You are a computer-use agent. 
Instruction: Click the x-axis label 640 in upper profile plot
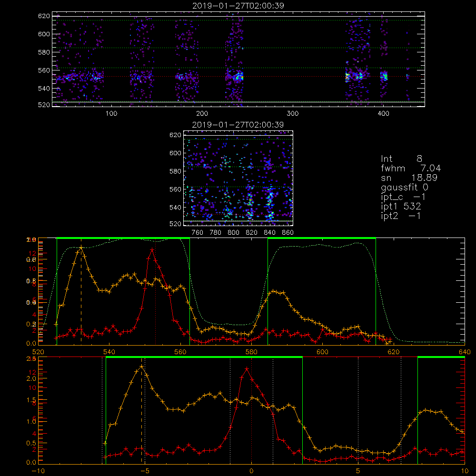pyautogui.click(x=465, y=352)
